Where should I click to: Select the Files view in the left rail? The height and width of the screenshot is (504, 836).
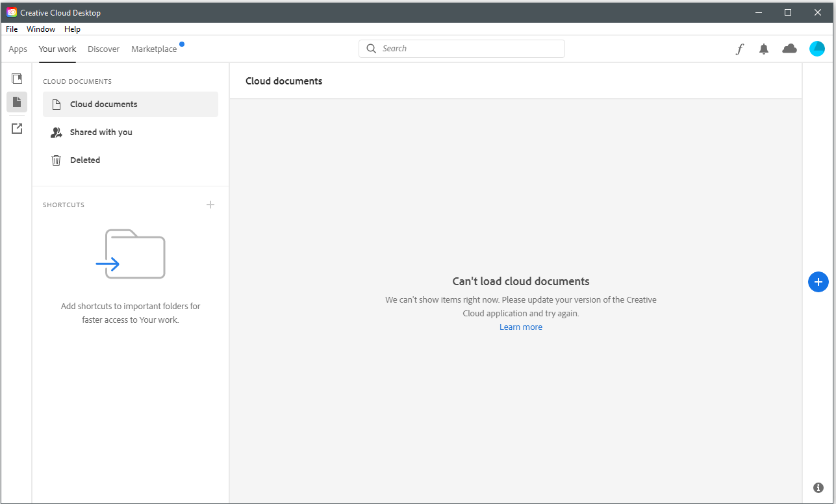(16, 102)
